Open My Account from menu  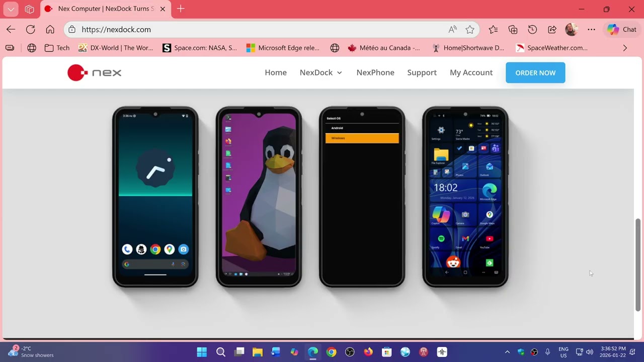[471, 73]
